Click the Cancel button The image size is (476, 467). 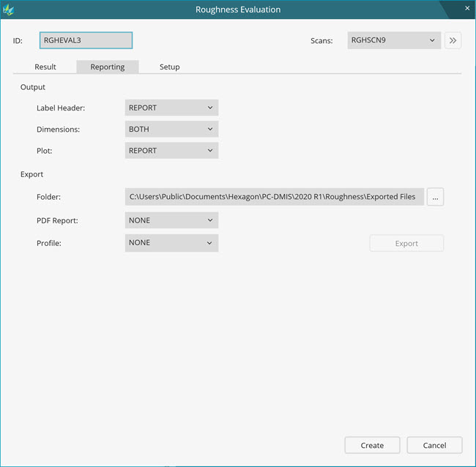point(434,445)
